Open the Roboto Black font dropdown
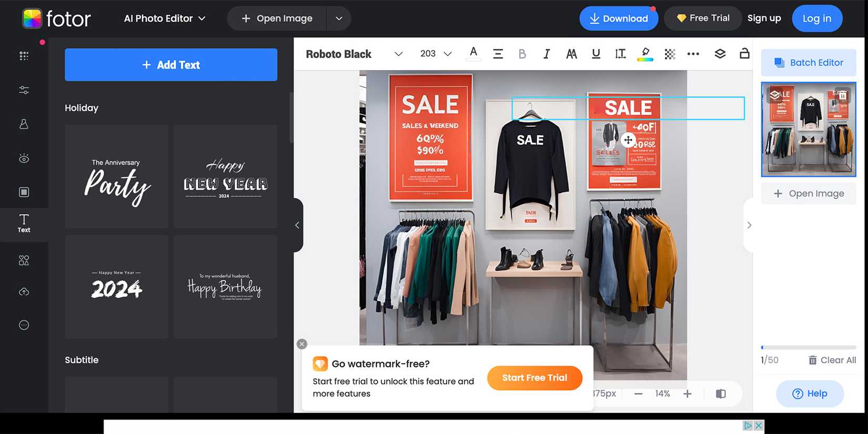868x434 pixels. [354, 54]
